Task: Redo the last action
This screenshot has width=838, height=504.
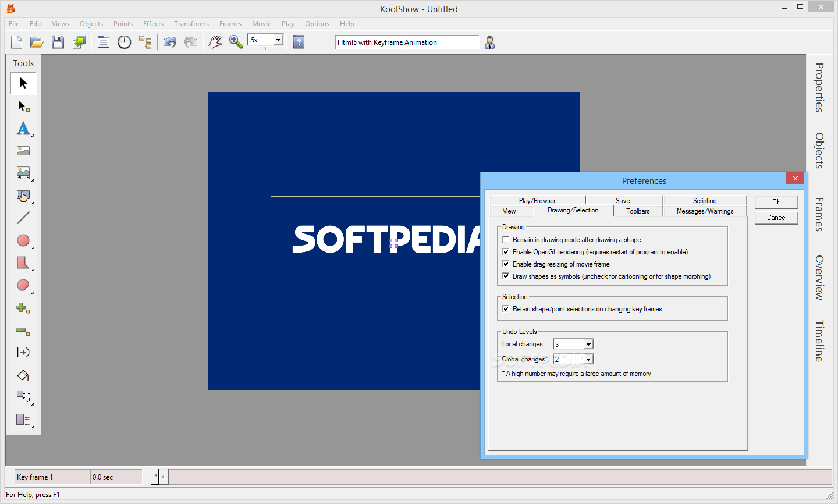Action: click(191, 42)
